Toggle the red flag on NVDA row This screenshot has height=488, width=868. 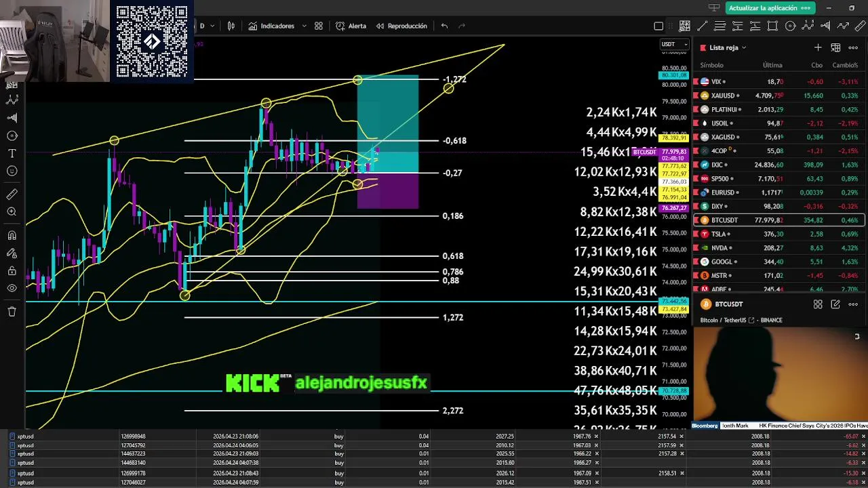(696, 248)
